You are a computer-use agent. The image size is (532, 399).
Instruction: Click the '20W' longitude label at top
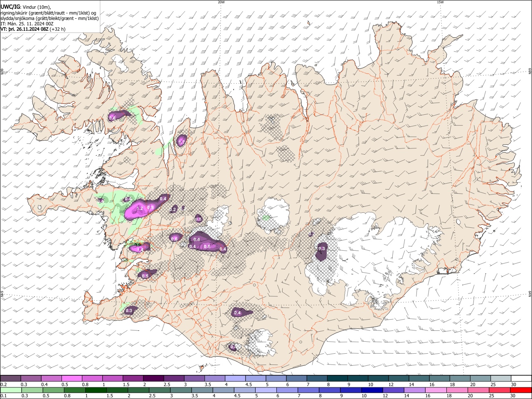[x=221, y=2]
